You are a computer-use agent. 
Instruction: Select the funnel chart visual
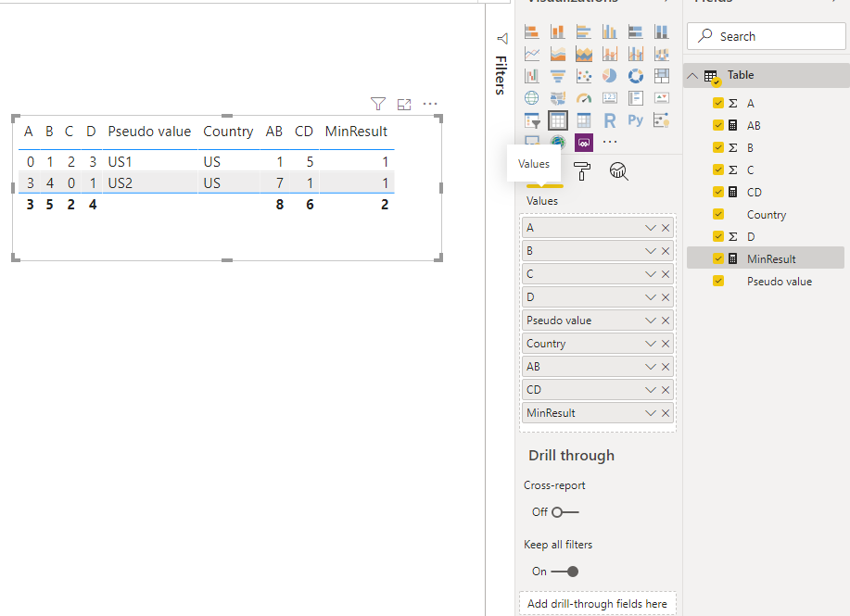click(x=558, y=76)
